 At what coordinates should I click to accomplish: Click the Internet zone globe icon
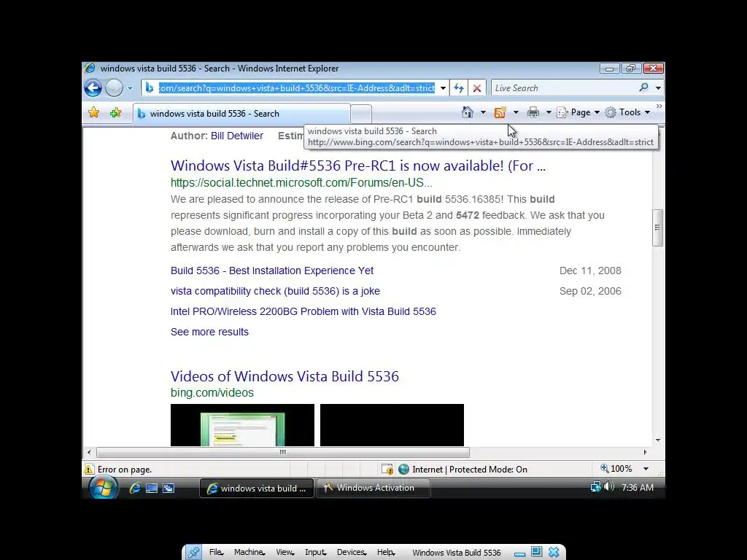pos(403,470)
